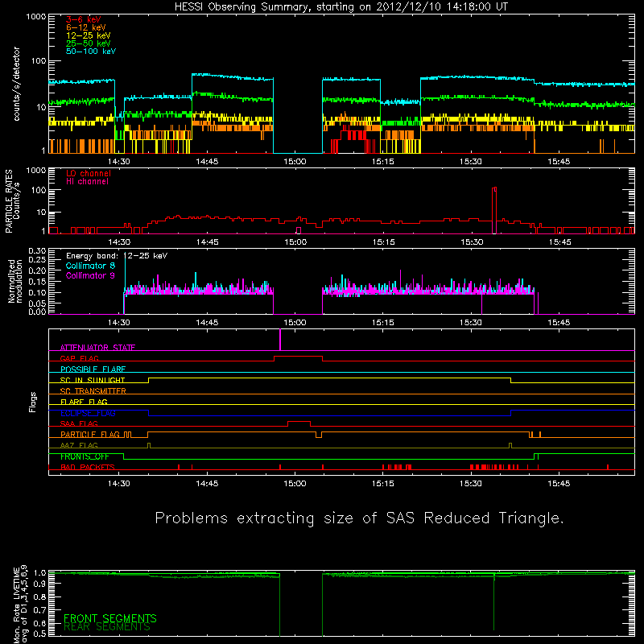Select the '12-25 keV' legend label in top plot
Viewport: 644px width, 644px height.
[x=89, y=35]
